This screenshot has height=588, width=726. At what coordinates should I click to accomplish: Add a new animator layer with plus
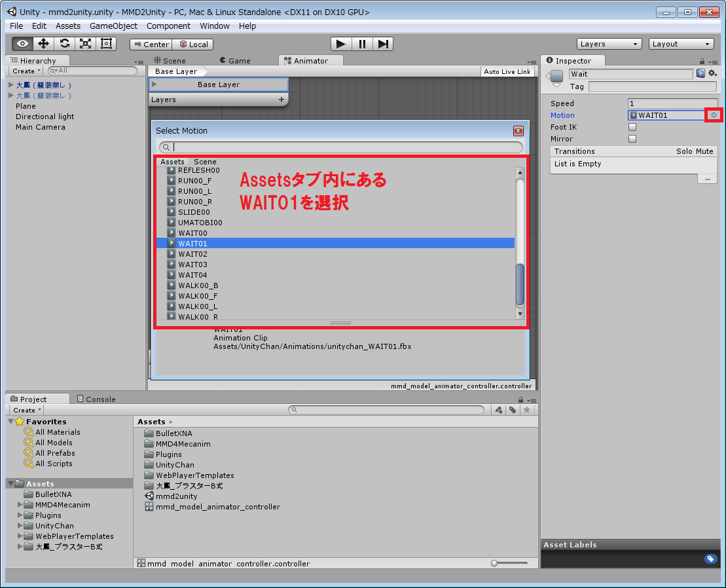(x=281, y=100)
